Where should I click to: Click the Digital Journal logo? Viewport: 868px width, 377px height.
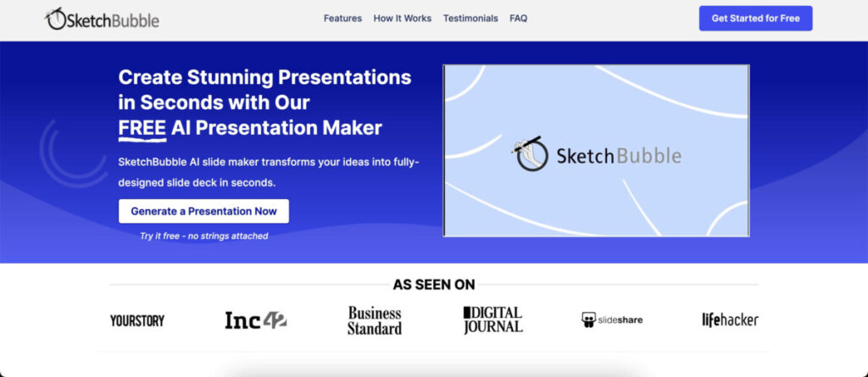tap(492, 320)
